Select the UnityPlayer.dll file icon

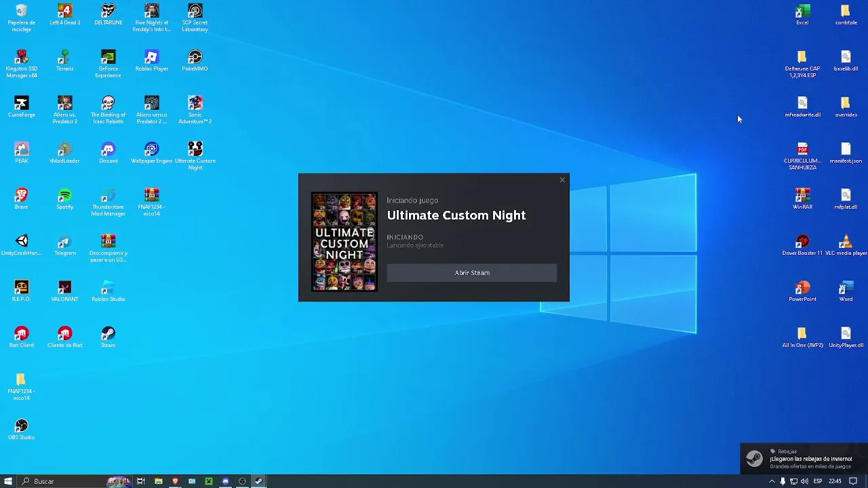(846, 338)
